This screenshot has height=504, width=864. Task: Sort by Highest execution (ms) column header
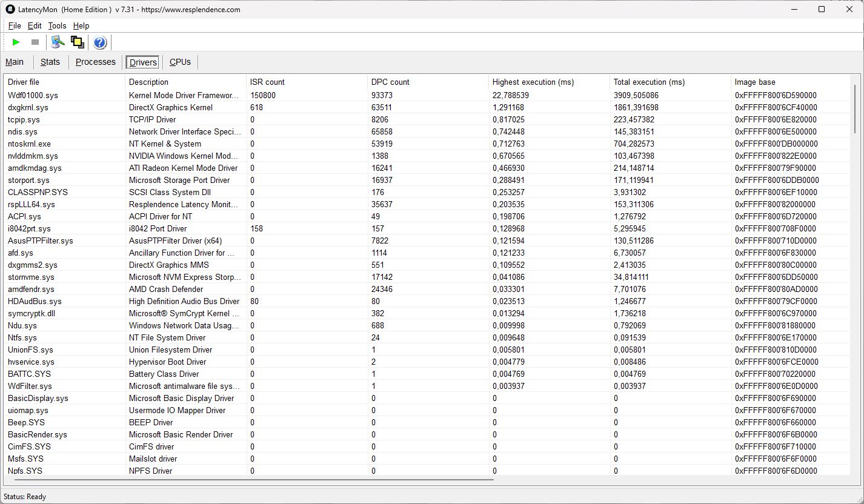pyautogui.click(x=533, y=82)
